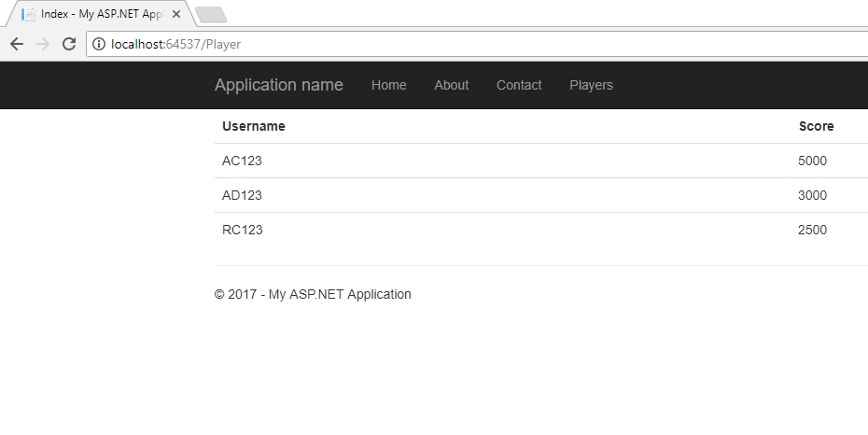
Task: Click the browser forward arrow
Action: pos(43,44)
